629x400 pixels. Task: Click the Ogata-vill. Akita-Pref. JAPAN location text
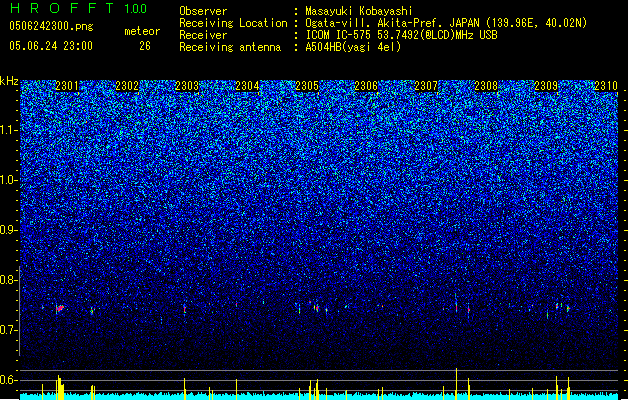[446, 23]
